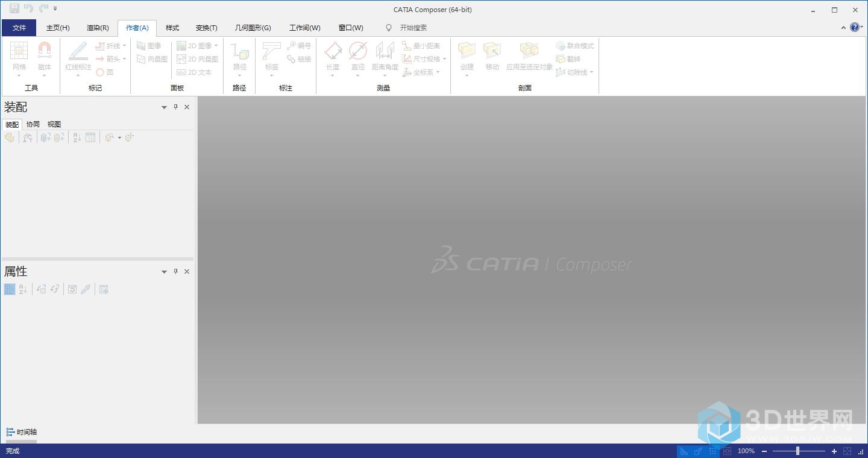Open the 切除线 (Cut line) dropdown
868x458 pixels.
(591, 72)
